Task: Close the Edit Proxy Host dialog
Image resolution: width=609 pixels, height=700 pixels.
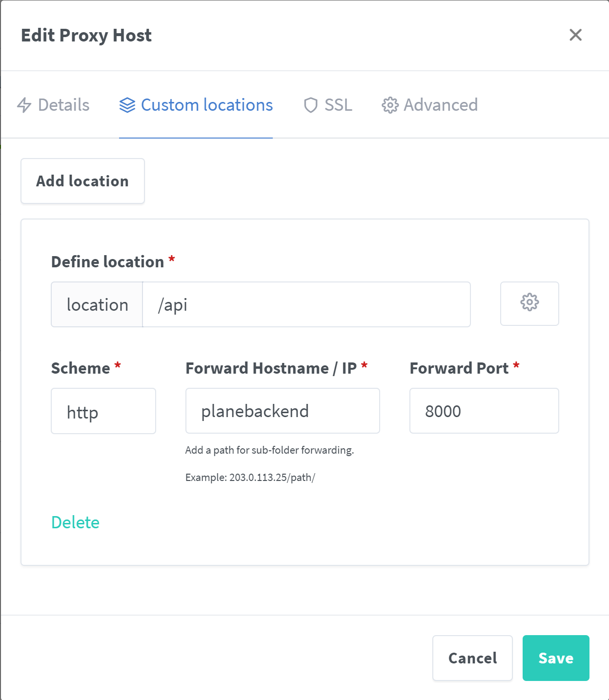Action: point(575,35)
